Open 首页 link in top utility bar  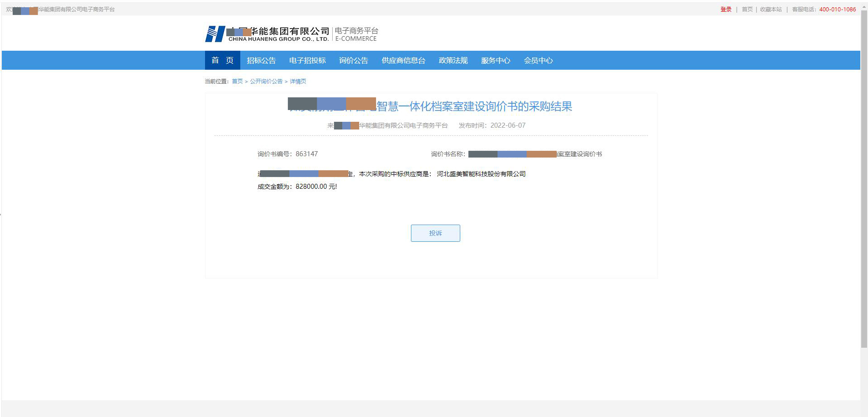coord(747,10)
